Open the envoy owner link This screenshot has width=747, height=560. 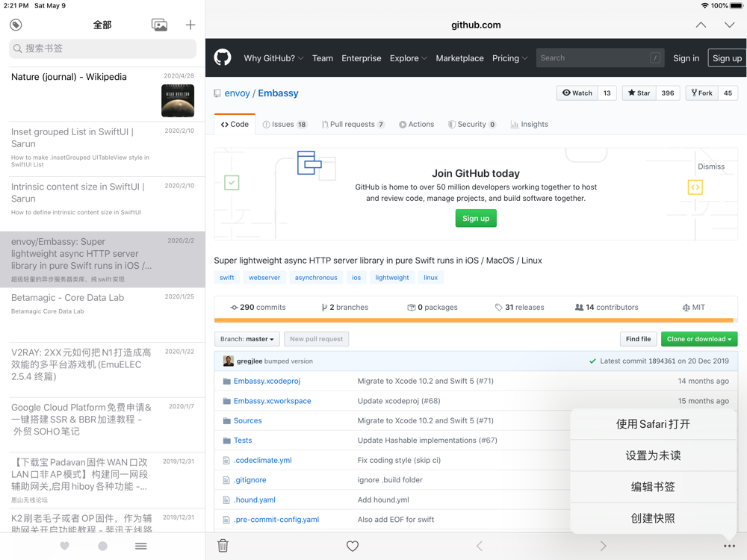pos(238,93)
